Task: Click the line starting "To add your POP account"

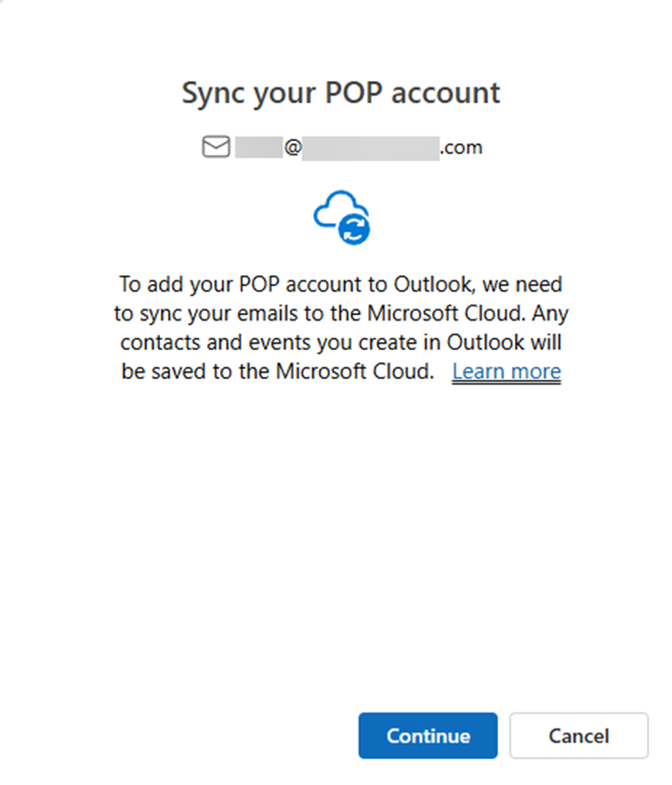Action: coord(340,282)
